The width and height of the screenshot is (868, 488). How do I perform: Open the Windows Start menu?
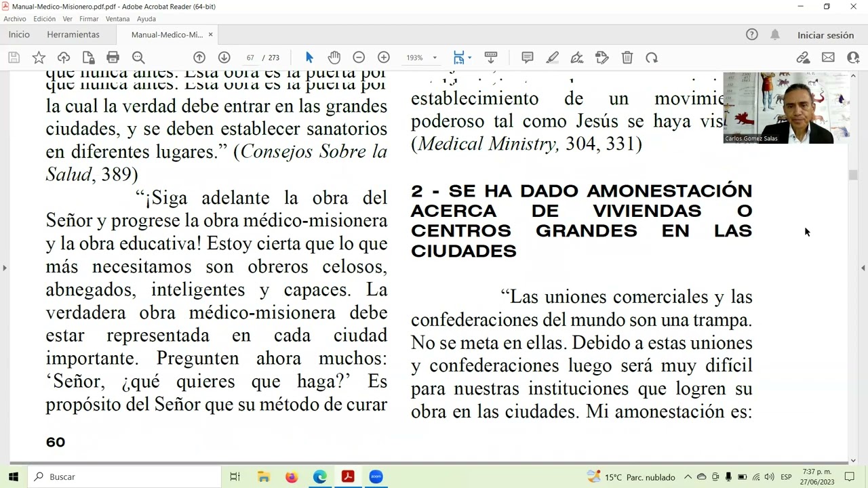click(x=13, y=476)
